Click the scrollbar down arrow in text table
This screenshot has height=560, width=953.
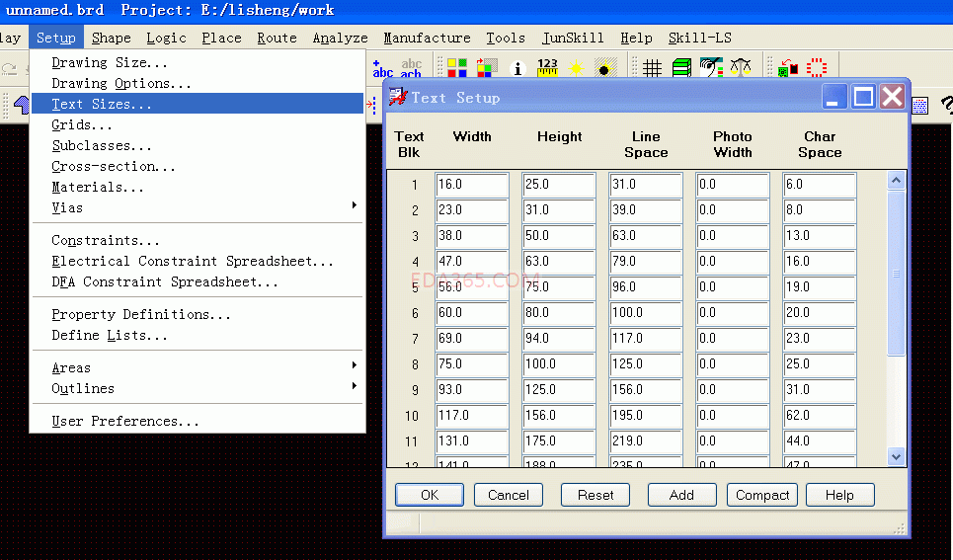coord(896,455)
